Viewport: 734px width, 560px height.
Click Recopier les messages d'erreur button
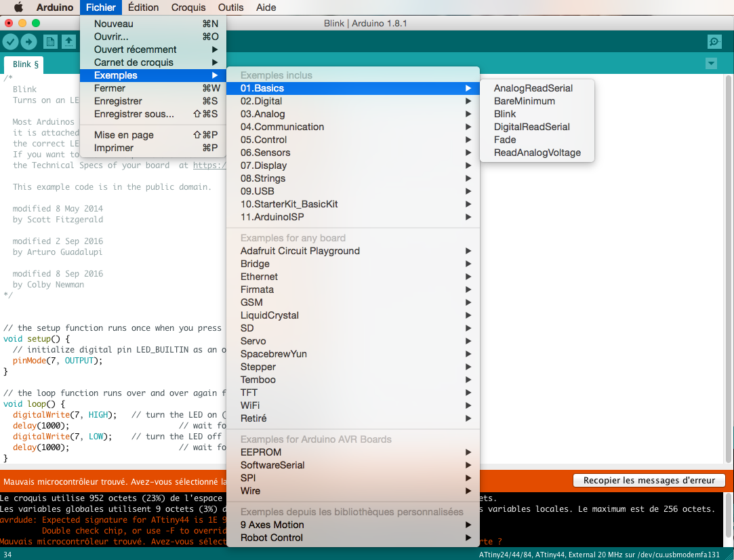pyautogui.click(x=649, y=480)
